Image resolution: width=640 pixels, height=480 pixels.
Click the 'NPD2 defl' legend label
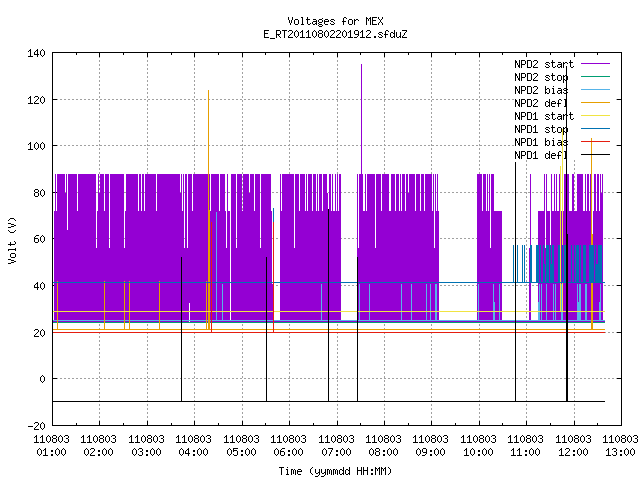pyautogui.click(x=541, y=103)
